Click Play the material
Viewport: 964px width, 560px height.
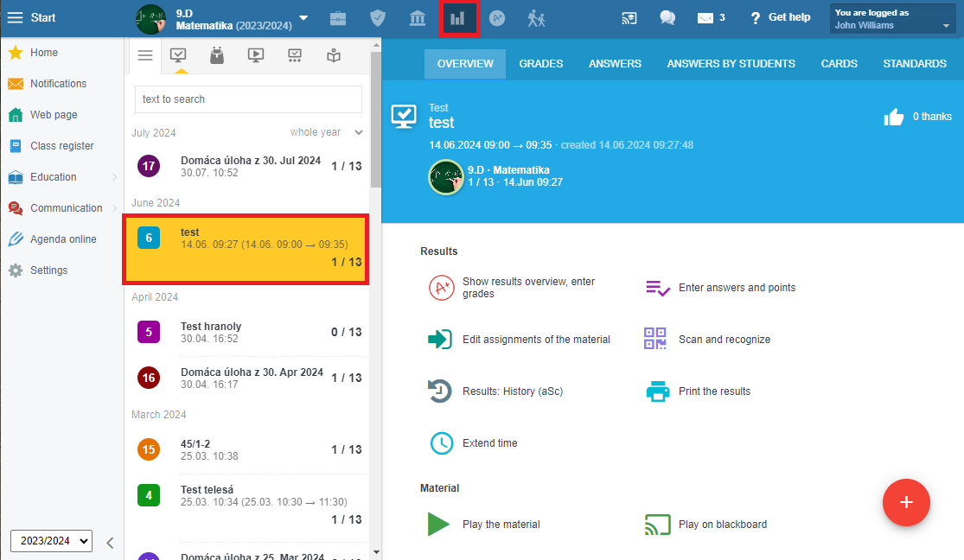[484, 525]
